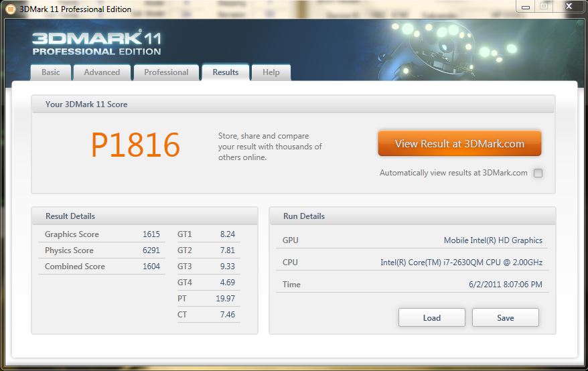Click the GT2 result 7.81
Viewport: 588px width, 371px height.
(x=228, y=250)
